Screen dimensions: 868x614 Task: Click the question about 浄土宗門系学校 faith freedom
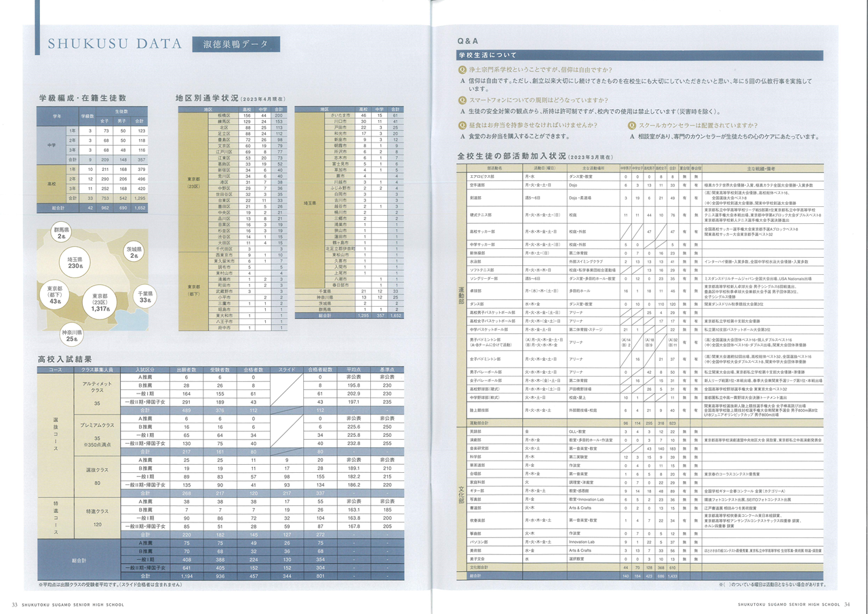tap(536, 70)
